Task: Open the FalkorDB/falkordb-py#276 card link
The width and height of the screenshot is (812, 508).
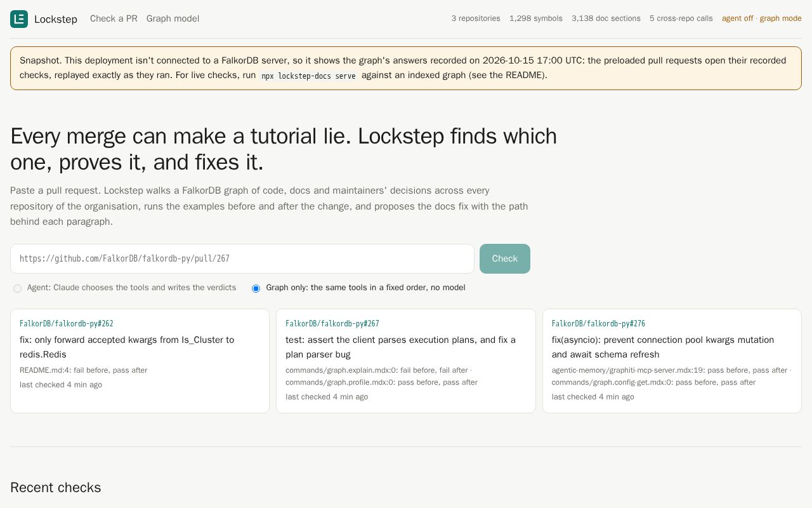Action: (x=598, y=324)
